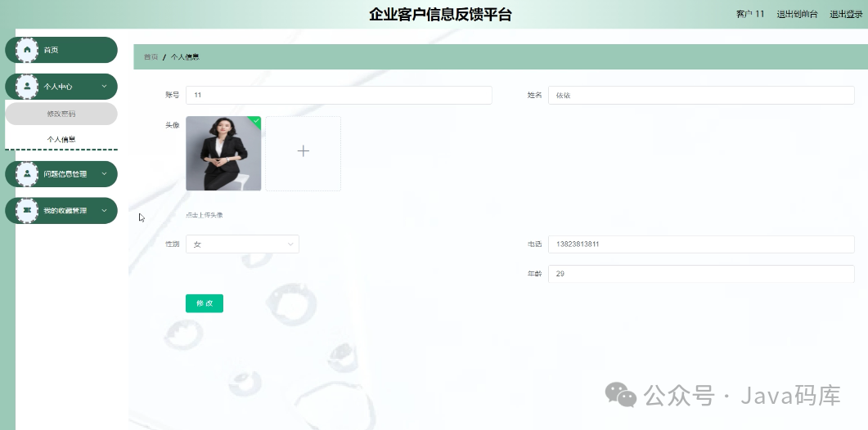Collapse the 个人中心 menu chevron

point(104,87)
